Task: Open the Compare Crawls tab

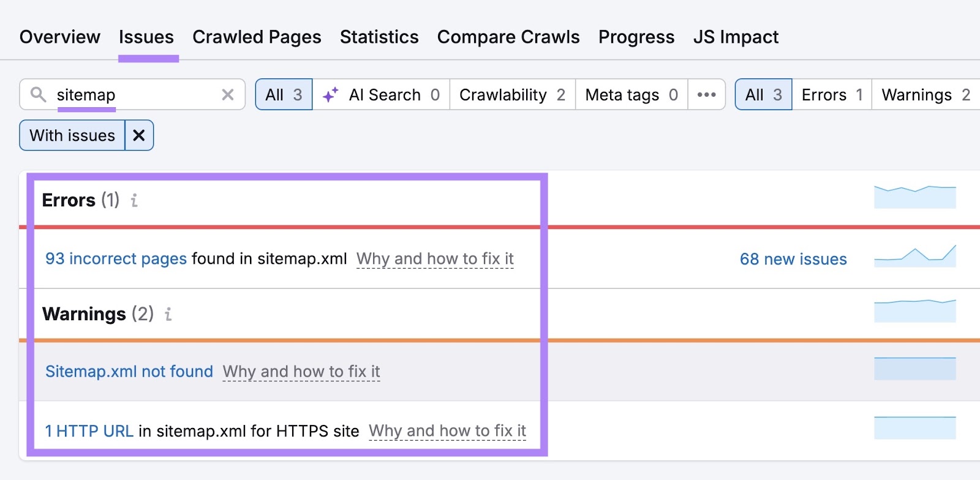Action: [508, 37]
